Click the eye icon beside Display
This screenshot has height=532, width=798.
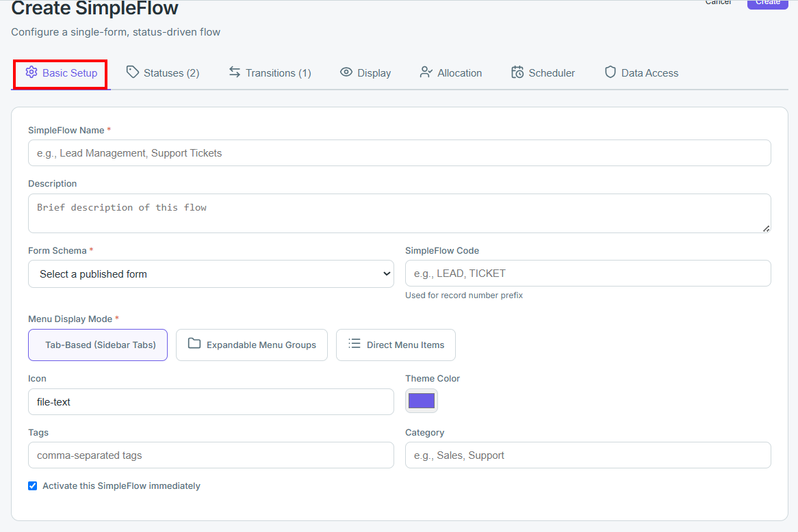[x=346, y=72]
